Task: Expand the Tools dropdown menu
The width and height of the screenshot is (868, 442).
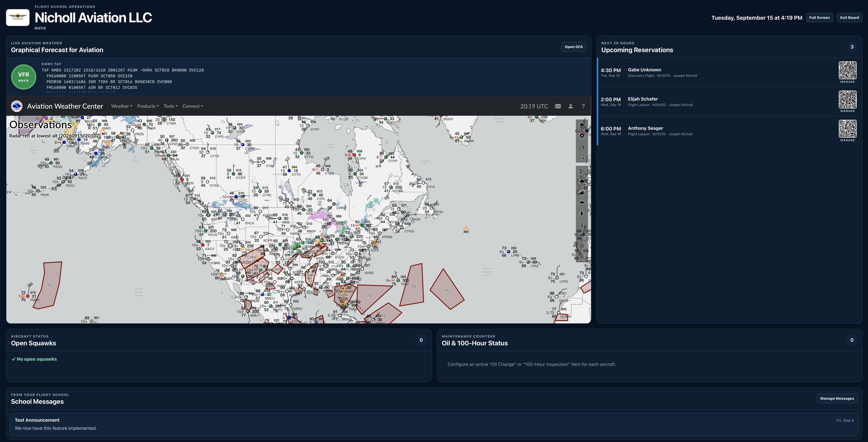Action: point(170,106)
